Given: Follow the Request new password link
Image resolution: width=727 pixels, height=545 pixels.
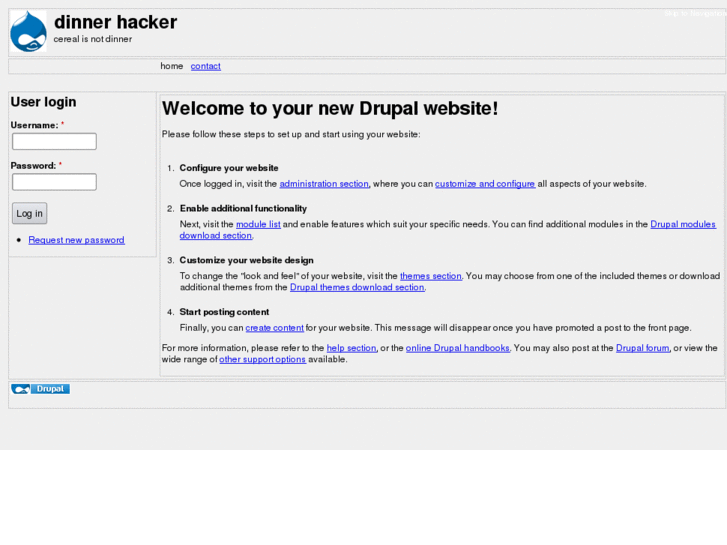Looking at the screenshot, I should click(x=77, y=240).
